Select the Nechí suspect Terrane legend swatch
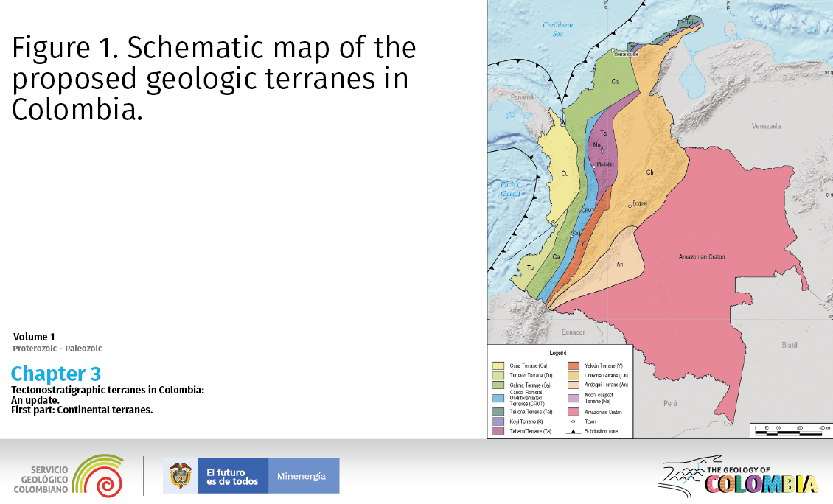 click(574, 398)
